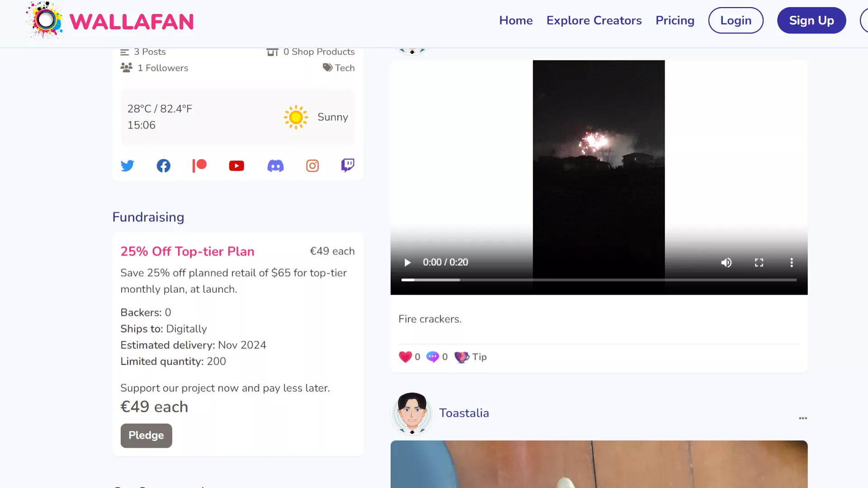Open Toastalia profile from post header

[x=464, y=413]
